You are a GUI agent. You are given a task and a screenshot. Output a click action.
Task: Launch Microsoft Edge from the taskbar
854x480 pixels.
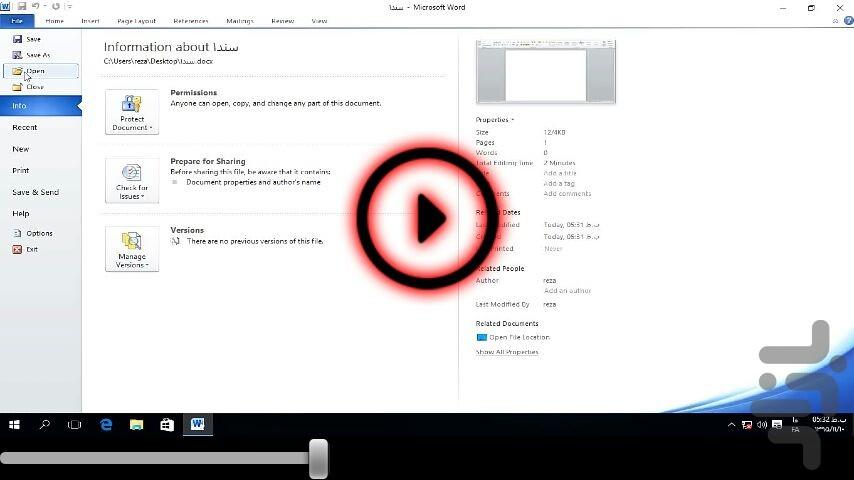pyautogui.click(x=106, y=425)
